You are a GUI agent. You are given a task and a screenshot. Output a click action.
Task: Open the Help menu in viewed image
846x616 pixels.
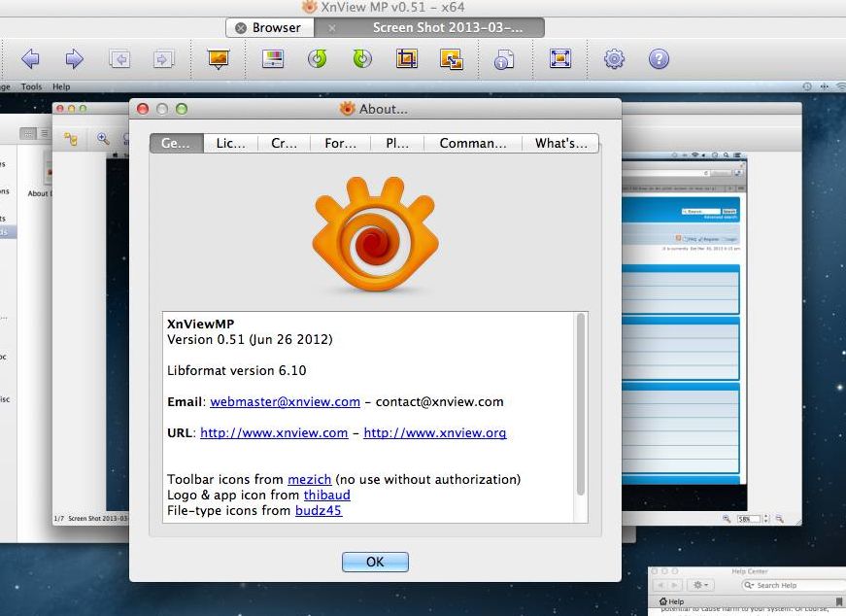61,86
